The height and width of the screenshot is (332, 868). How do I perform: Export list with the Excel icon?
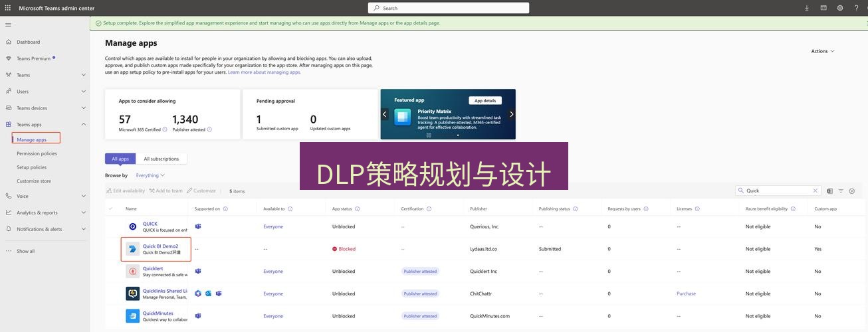(x=829, y=191)
